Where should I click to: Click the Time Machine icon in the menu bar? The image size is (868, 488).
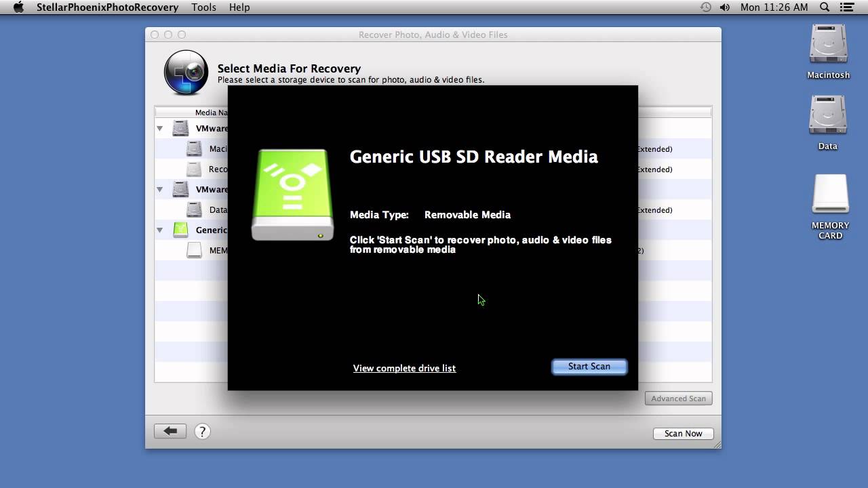click(706, 7)
